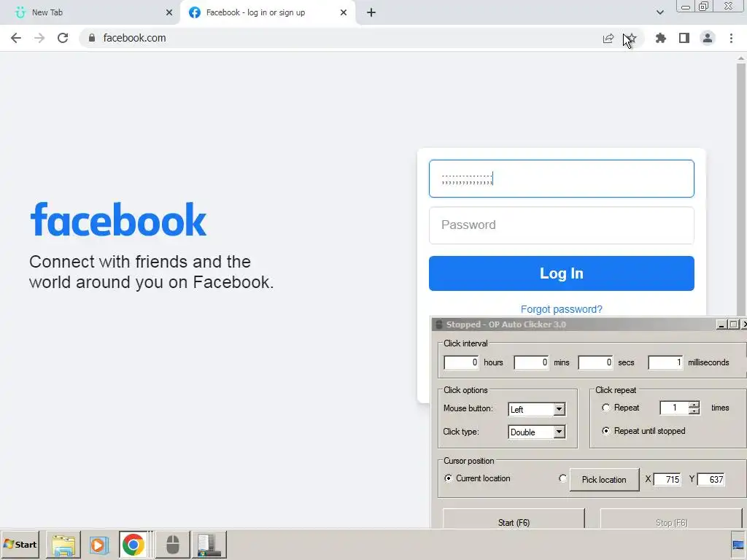Open the Click type dropdown
The width and height of the screenshot is (747, 560).
point(536,432)
